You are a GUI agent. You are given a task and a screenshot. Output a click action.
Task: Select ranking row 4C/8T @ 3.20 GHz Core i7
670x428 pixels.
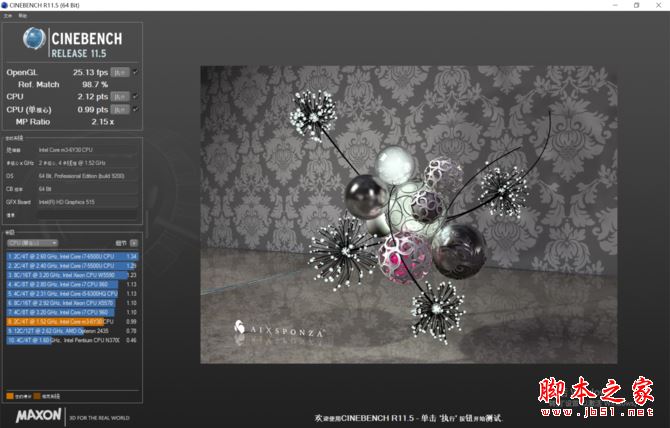(72, 312)
